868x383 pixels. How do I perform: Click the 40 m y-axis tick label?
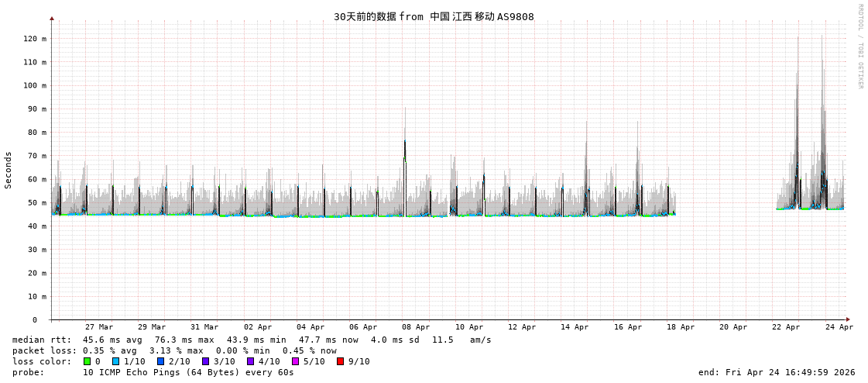point(36,226)
